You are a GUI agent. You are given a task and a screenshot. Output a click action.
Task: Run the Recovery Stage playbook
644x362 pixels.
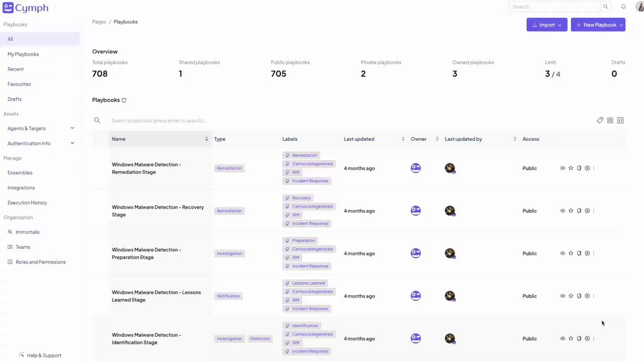point(587,211)
